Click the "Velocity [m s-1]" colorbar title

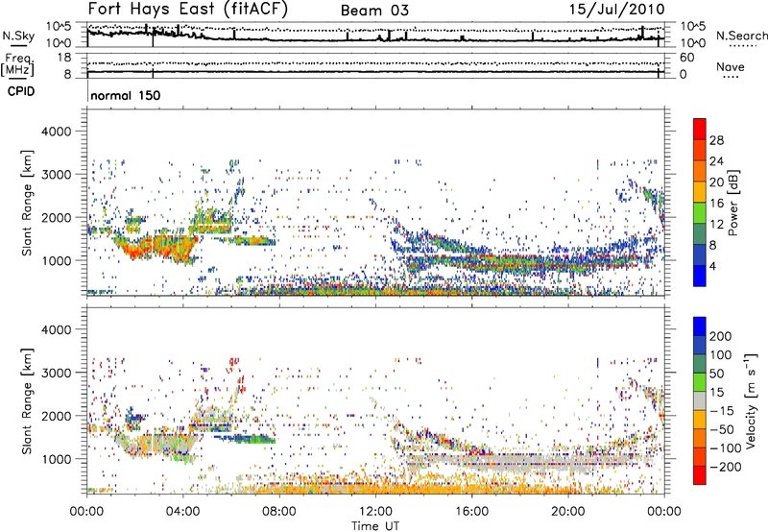tap(751, 400)
